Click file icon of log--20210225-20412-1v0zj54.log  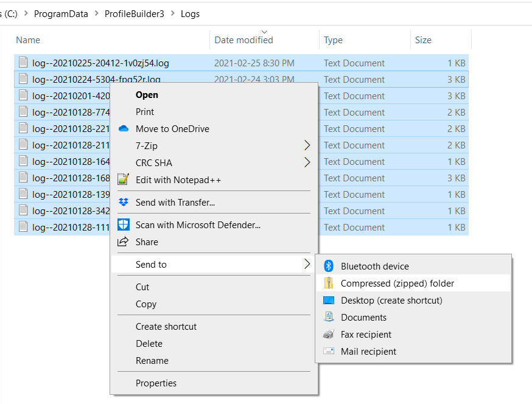[x=23, y=63]
